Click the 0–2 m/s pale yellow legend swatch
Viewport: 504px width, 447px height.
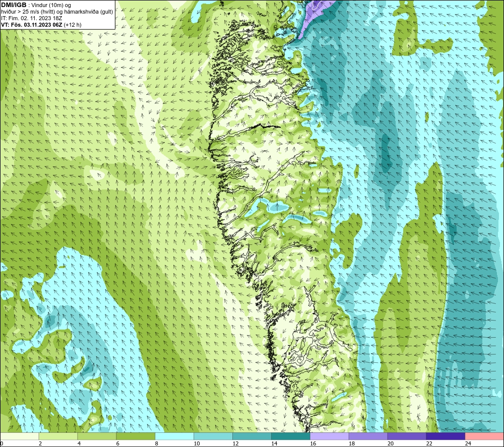click(x=20, y=436)
